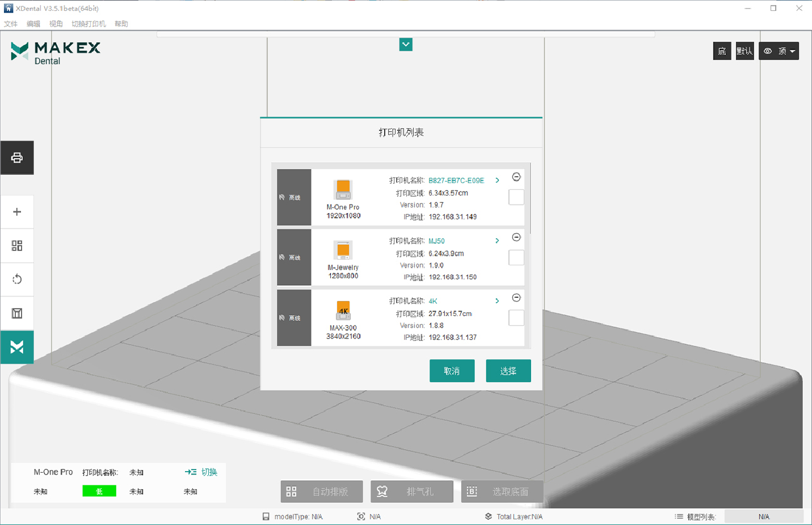Viewport: 812px width, 525px height.
Task: Click the MAX-300 4K printer thumbnail
Action: 343,310
